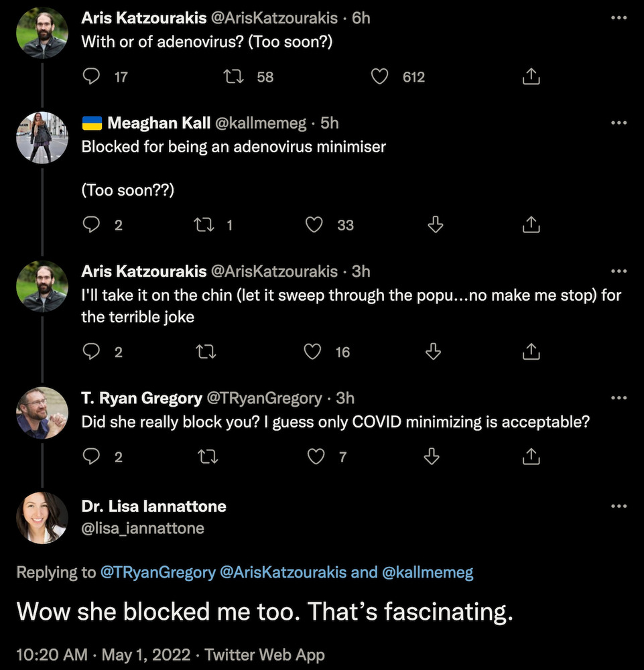Reply to Aris Katzourakis's adenovirus tweet

tap(91, 77)
